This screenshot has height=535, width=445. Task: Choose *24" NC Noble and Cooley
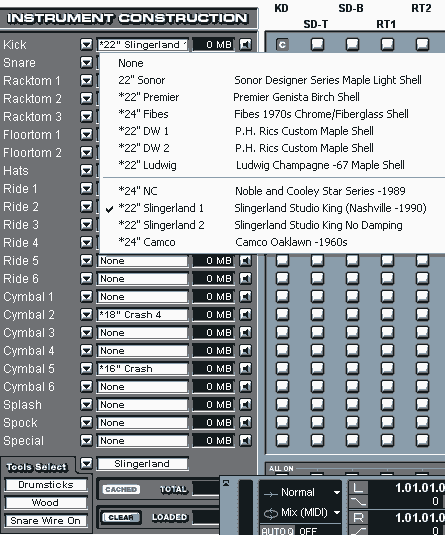(x=272, y=191)
